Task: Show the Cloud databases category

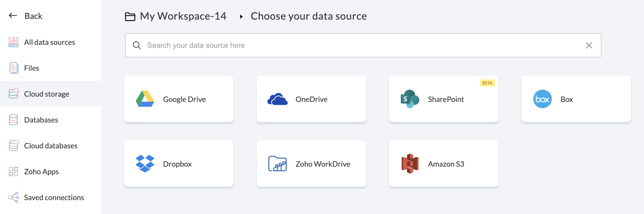Action: [51, 146]
